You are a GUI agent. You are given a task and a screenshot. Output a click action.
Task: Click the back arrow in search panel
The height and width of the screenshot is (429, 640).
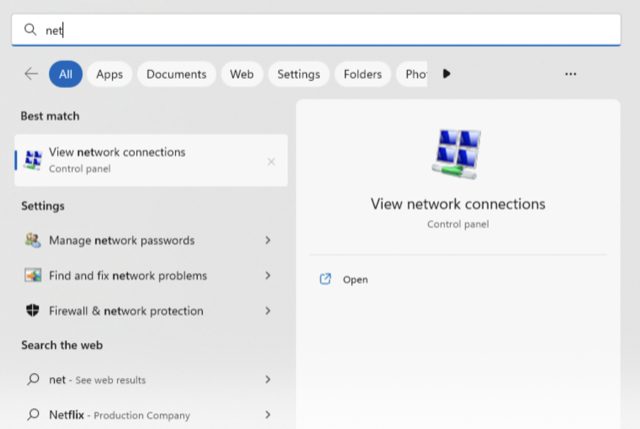point(31,74)
